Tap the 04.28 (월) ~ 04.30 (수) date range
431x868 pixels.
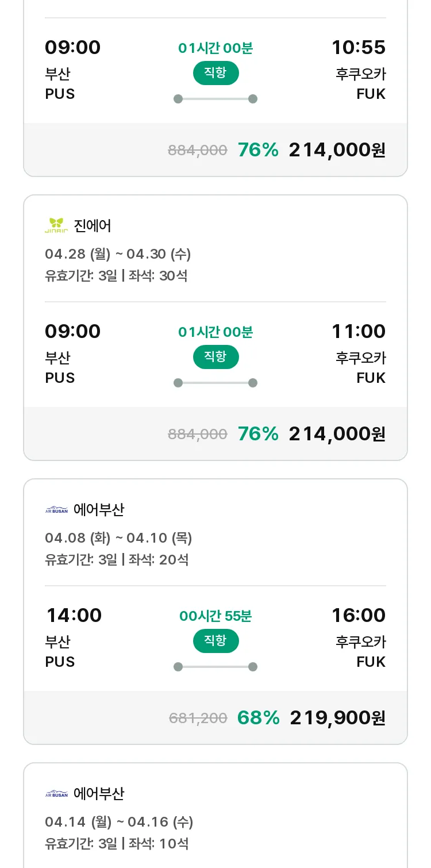tap(118, 254)
